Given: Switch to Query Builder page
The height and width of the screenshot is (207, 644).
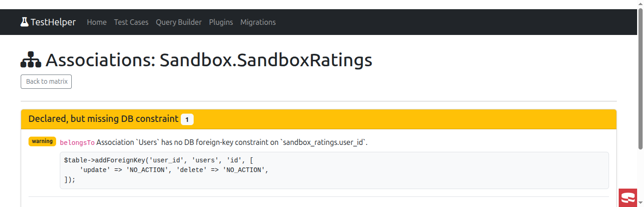Looking at the screenshot, I should [x=178, y=22].
